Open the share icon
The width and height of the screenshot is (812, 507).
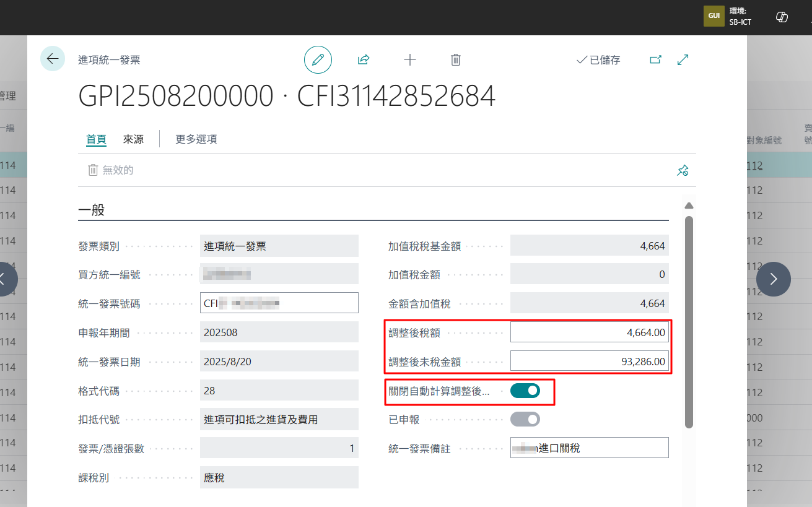pos(364,60)
